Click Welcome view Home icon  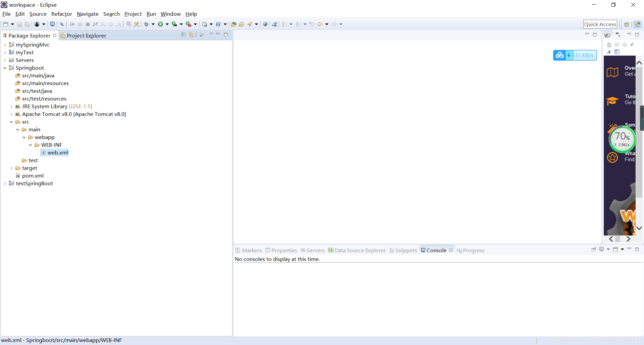pos(609,45)
